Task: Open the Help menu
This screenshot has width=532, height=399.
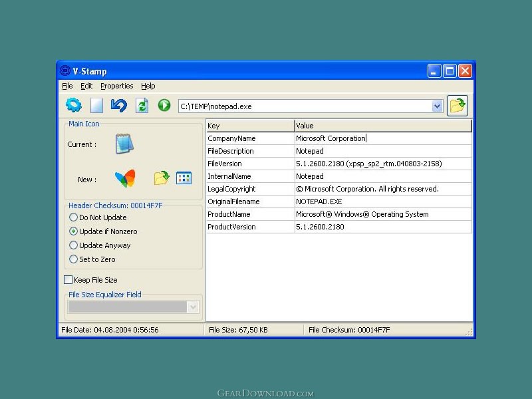Action: pos(148,86)
